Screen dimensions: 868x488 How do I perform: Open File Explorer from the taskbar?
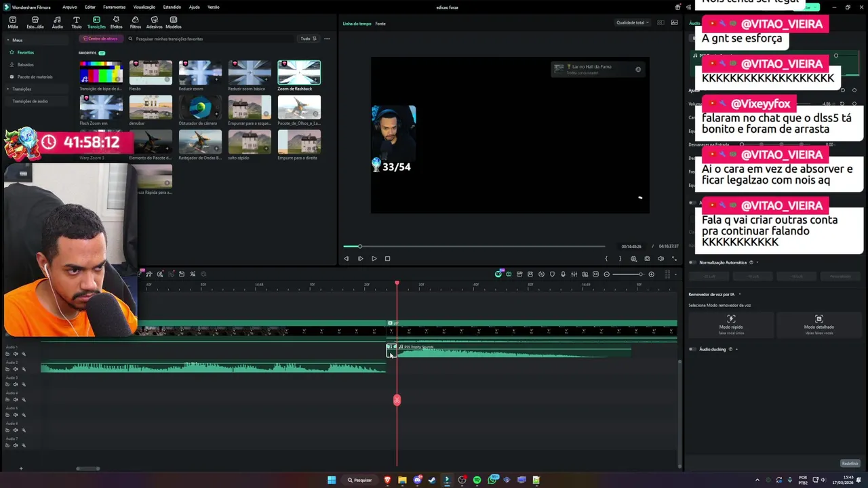pyautogui.click(x=402, y=480)
